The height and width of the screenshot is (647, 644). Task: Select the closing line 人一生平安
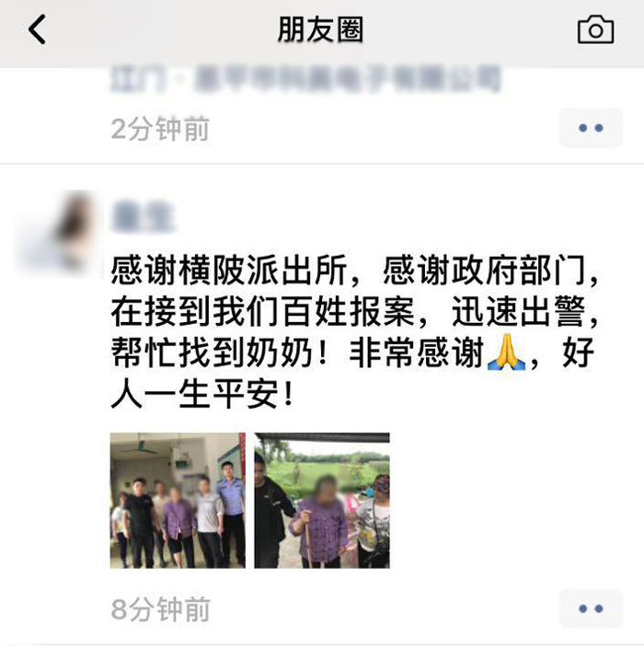tap(195, 395)
